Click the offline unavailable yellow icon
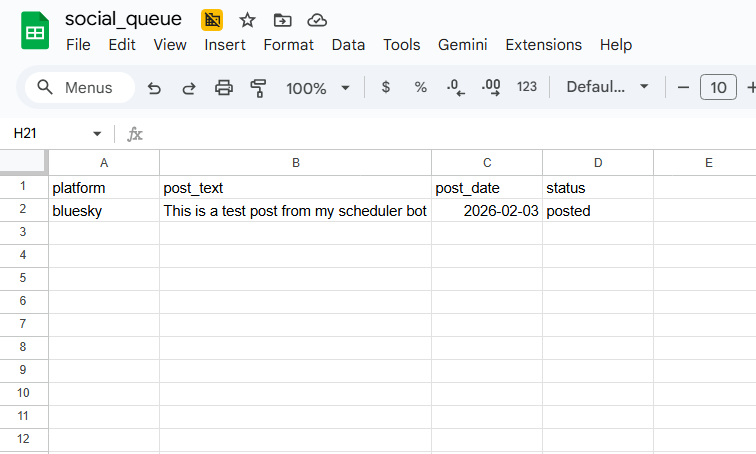The width and height of the screenshot is (756, 454). [x=212, y=20]
